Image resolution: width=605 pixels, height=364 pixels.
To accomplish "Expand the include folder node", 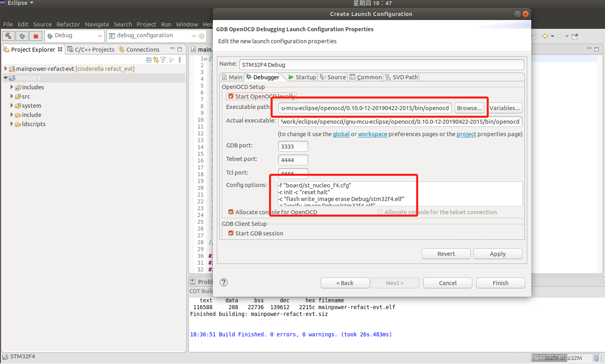I will click(12, 115).
